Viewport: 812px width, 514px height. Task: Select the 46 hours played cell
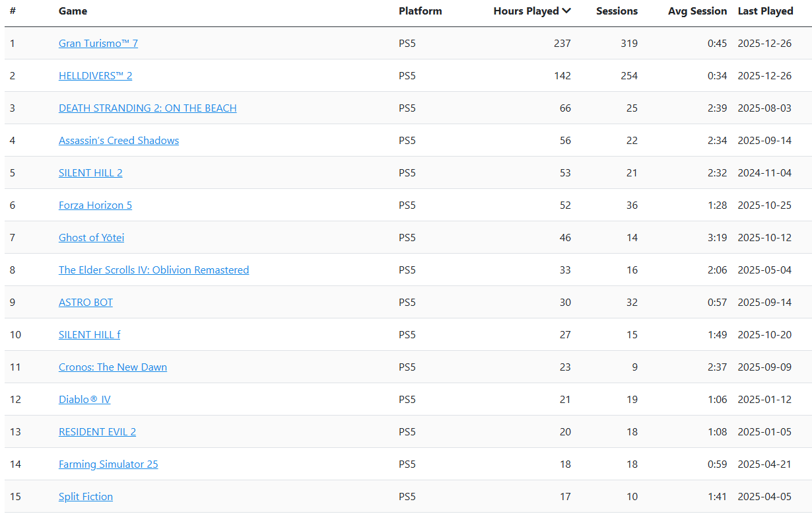coord(565,238)
